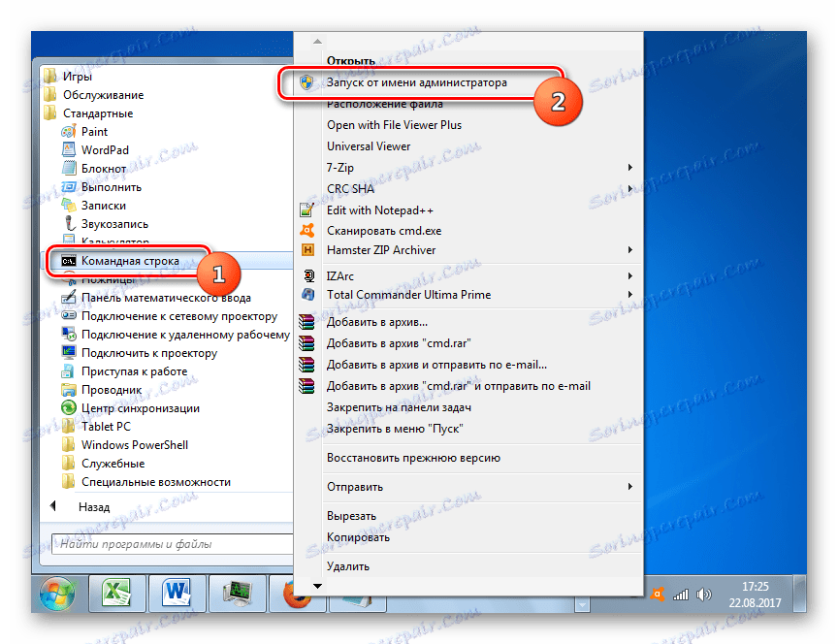Screen dimensions: 838x644
Task: Click the administrator shield icon
Action: click(x=306, y=82)
